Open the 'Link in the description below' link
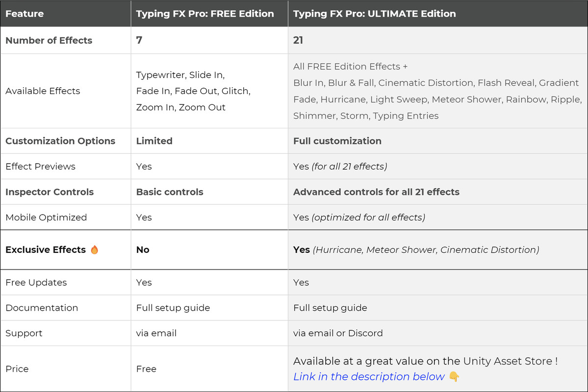Viewport: 588px width, 392px height. pyautogui.click(x=369, y=376)
